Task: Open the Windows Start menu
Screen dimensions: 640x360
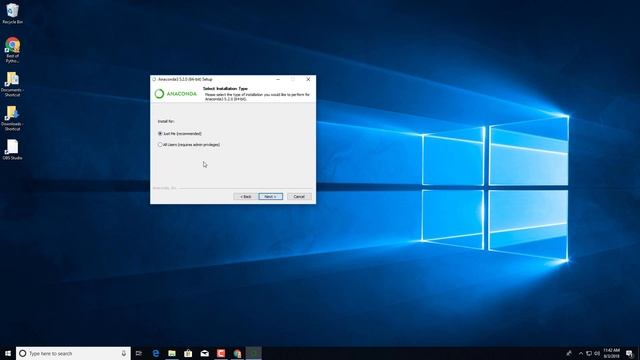Action: pos(8,353)
